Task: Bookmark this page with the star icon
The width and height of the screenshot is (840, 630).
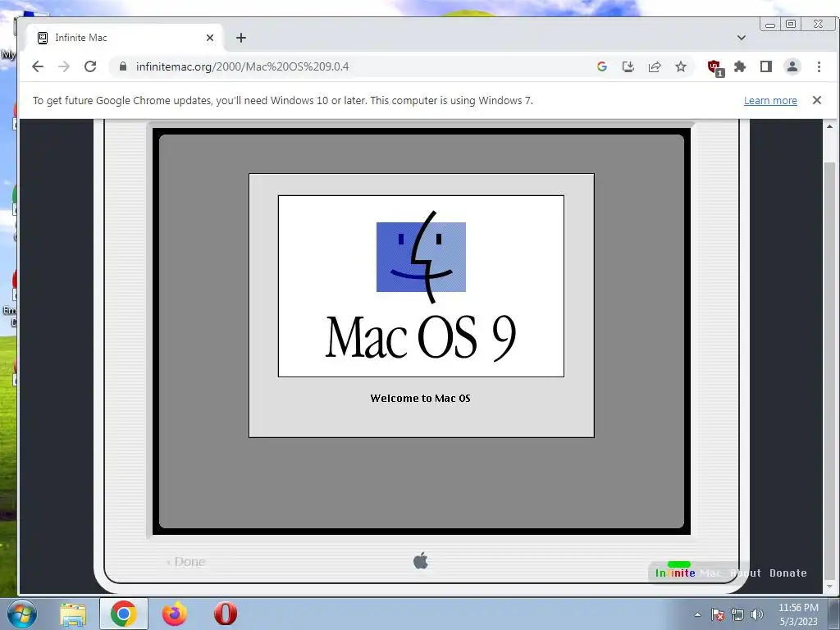Action: (680, 66)
